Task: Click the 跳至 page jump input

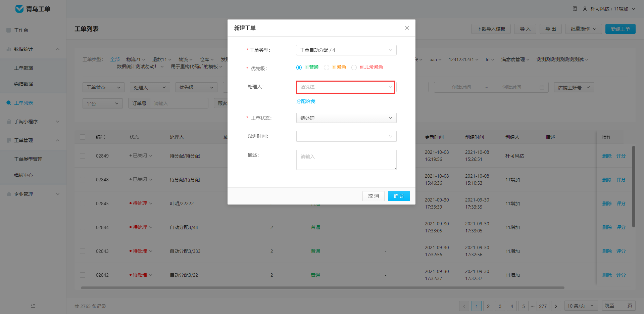Action: (x=619, y=306)
